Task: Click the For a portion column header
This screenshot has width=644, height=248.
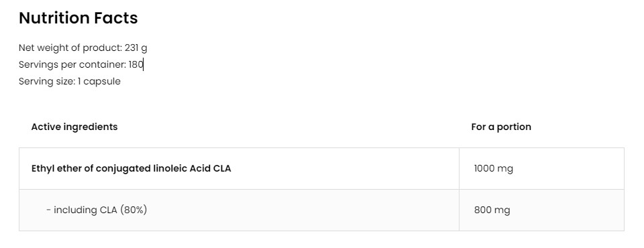Action: pos(501,127)
